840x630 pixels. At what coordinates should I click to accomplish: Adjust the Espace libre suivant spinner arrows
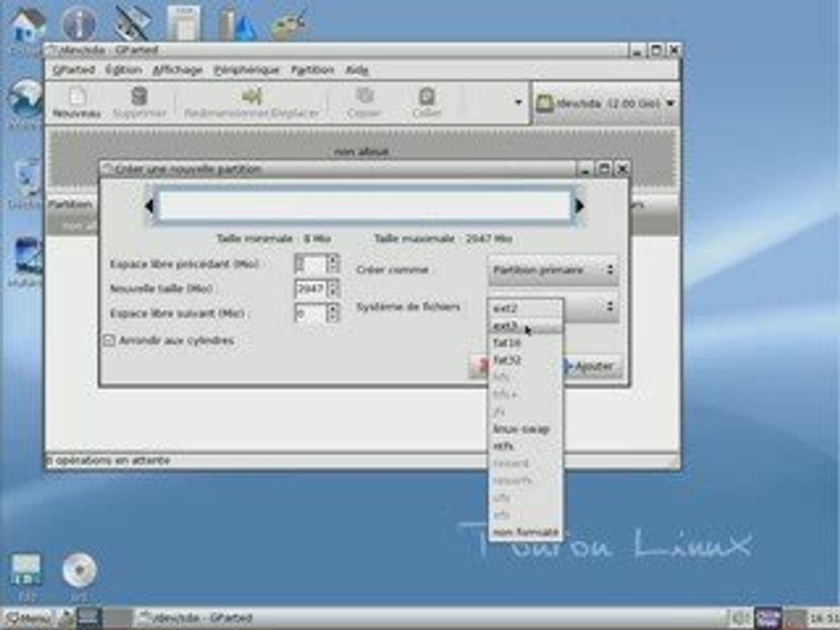[x=333, y=313]
